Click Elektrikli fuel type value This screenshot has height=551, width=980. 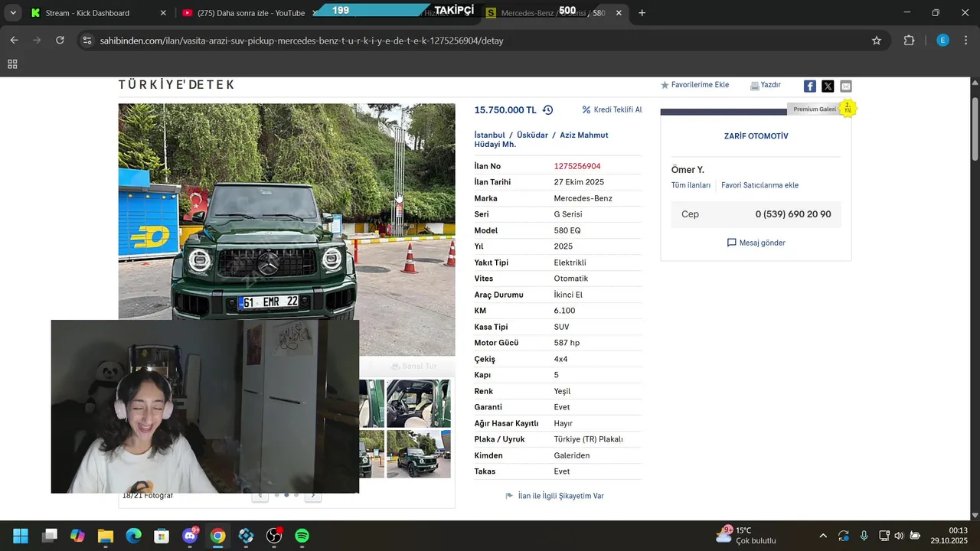(570, 262)
